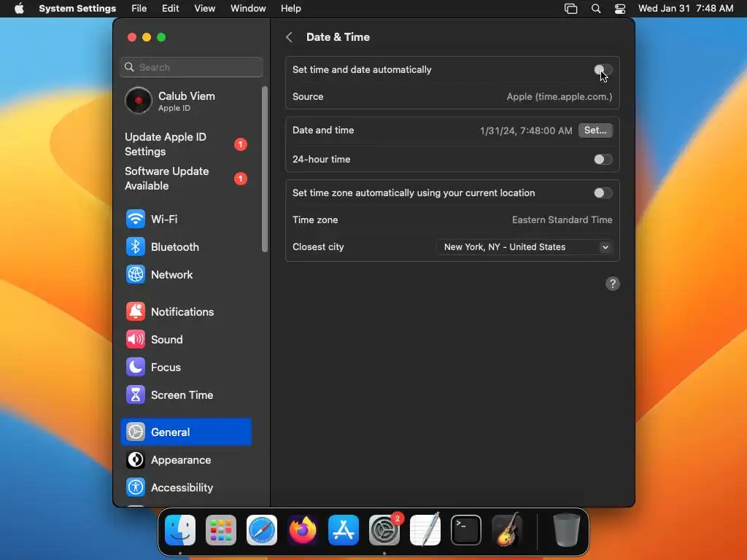Open Closest city dropdown
747x560 pixels.
pyautogui.click(x=525, y=247)
